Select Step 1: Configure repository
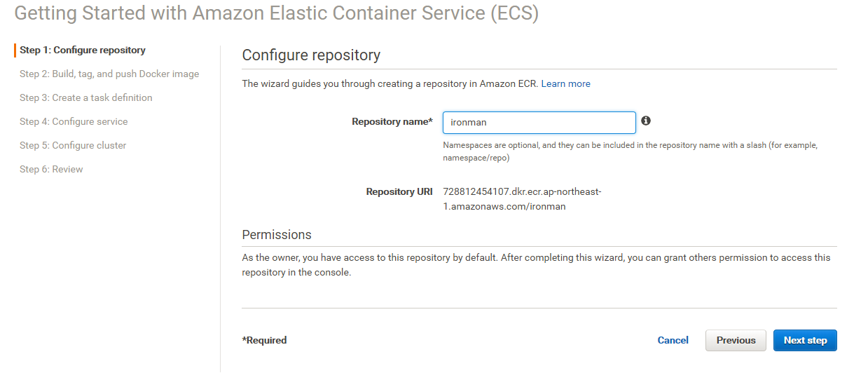Screen dimensions: 868x373 (x=83, y=50)
